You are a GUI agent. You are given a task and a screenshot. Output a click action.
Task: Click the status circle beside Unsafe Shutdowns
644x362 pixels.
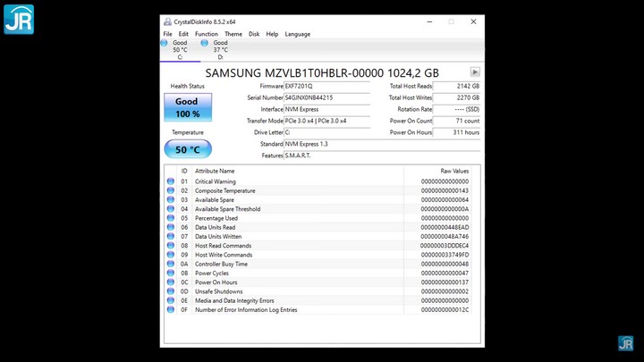click(x=171, y=291)
